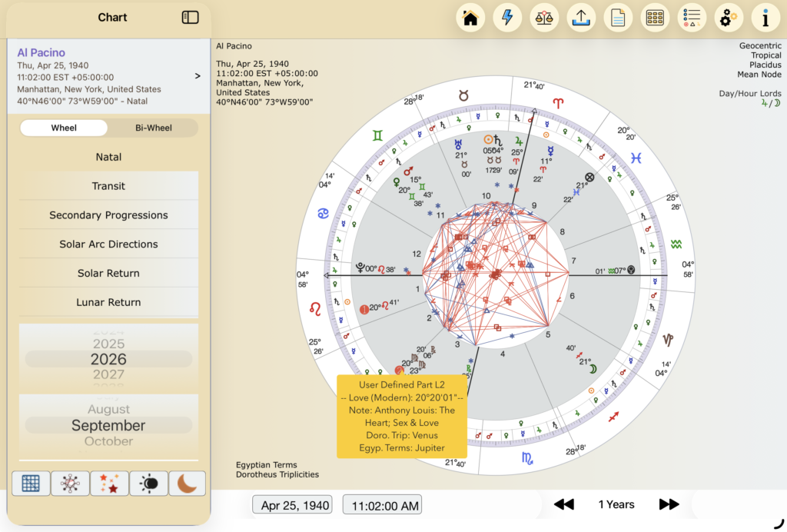Viewport: 787px width, 532px height.
Task: Click the Al Pacino name link
Action: 42,53
